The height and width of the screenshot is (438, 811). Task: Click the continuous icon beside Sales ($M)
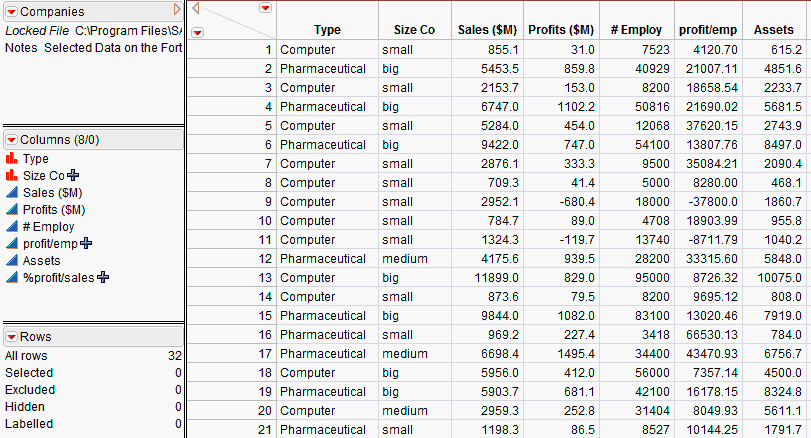tap(12, 192)
